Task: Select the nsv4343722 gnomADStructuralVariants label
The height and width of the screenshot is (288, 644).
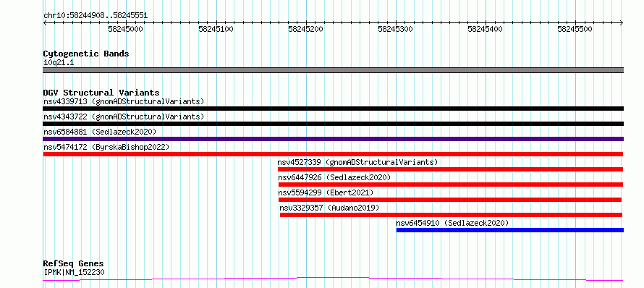Action: click(x=124, y=117)
